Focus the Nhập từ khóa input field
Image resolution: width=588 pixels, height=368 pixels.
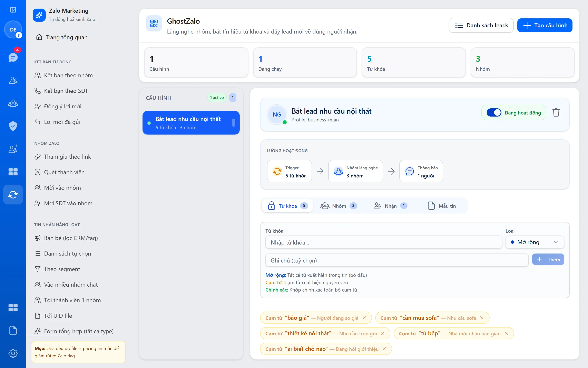point(383,242)
